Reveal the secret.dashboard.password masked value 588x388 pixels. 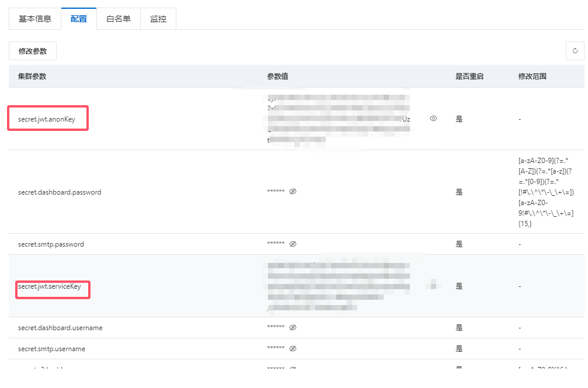293,192
